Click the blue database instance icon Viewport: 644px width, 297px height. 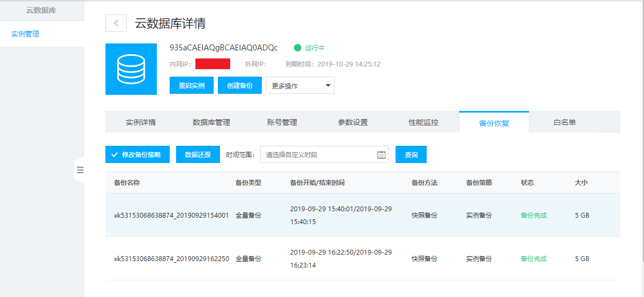pos(131,69)
